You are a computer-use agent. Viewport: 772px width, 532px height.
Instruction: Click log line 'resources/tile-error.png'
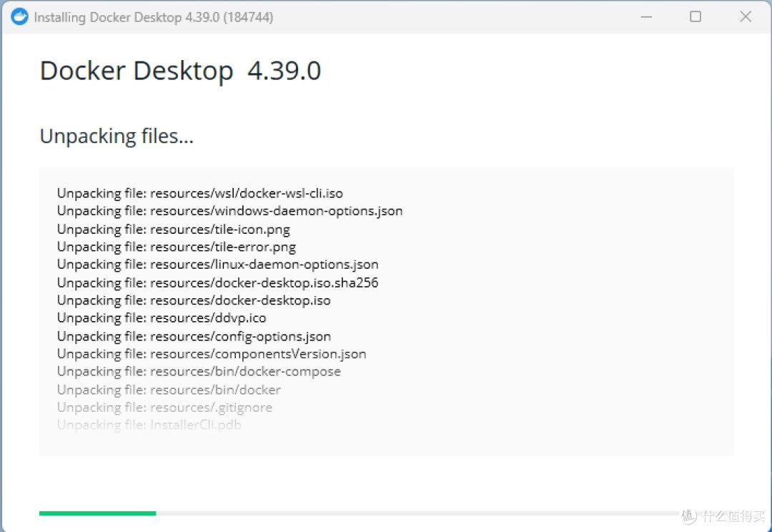(177, 247)
